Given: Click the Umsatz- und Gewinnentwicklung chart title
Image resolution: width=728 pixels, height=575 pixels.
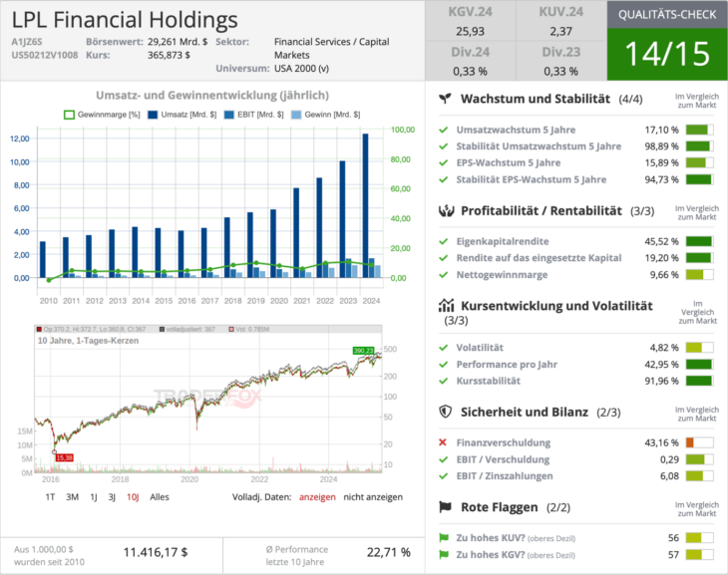Looking at the screenshot, I should click(x=212, y=95).
